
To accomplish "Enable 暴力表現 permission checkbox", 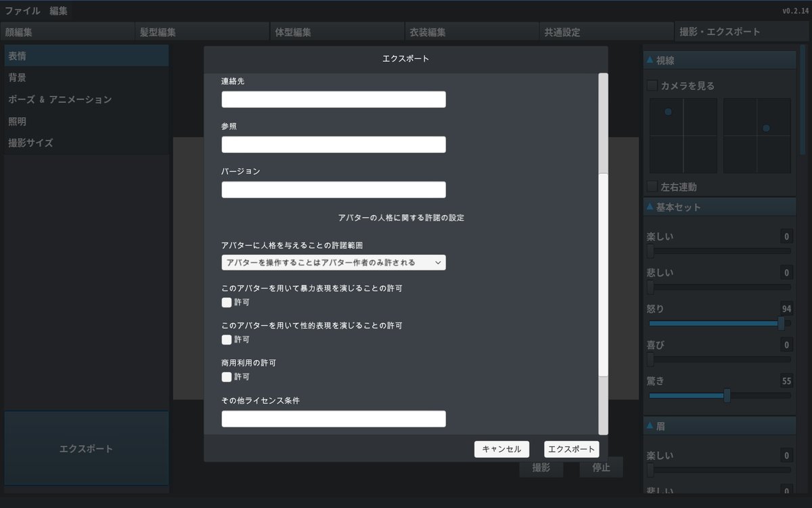I will point(227,302).
